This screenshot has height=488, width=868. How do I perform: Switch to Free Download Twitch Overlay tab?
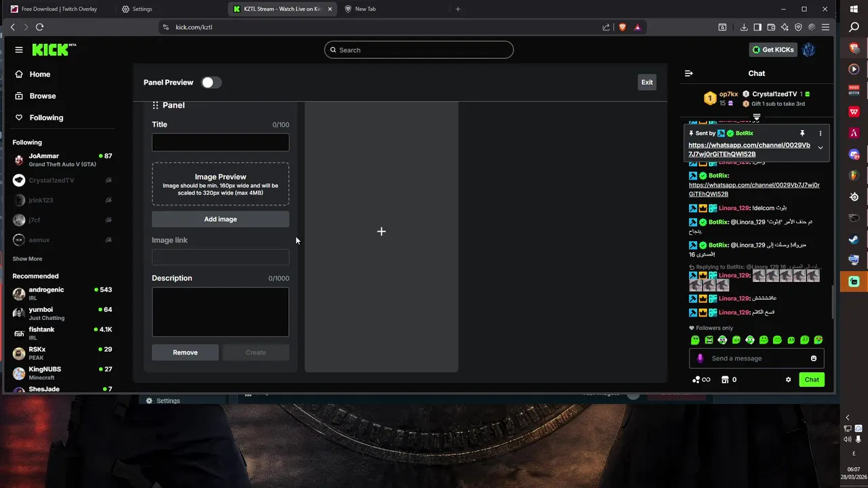(x=58, y=9)
